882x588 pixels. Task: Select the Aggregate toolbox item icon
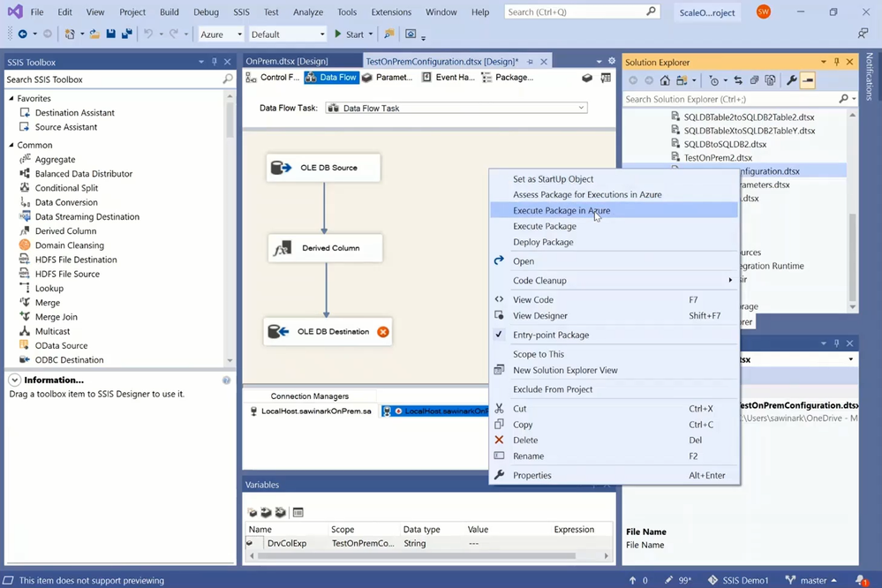coord(25,159)
